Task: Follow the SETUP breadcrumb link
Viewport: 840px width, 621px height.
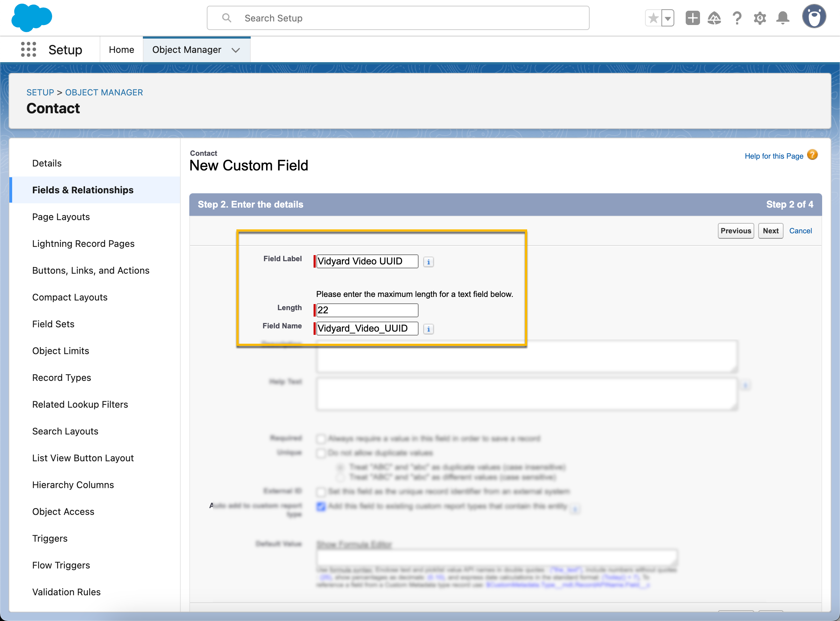Action: 40,93
